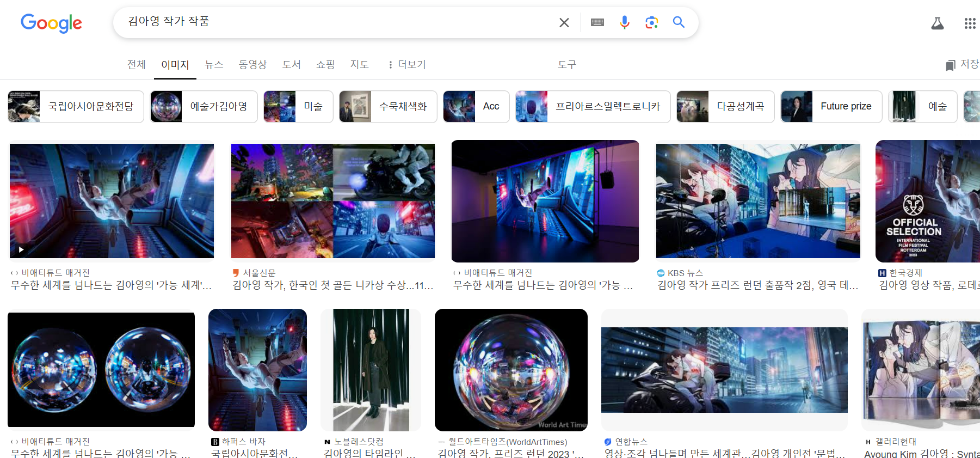Image resolution: width=980 pixels, height=458 pixels.
Task: Play video icon on first image
Action: (x=21, y=249)
